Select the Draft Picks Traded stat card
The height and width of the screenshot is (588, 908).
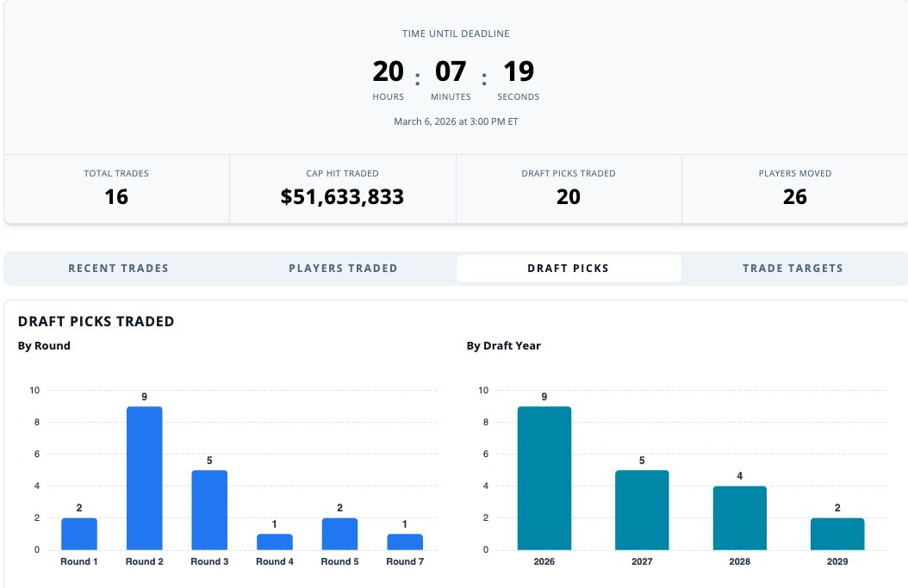pos(569,189)
